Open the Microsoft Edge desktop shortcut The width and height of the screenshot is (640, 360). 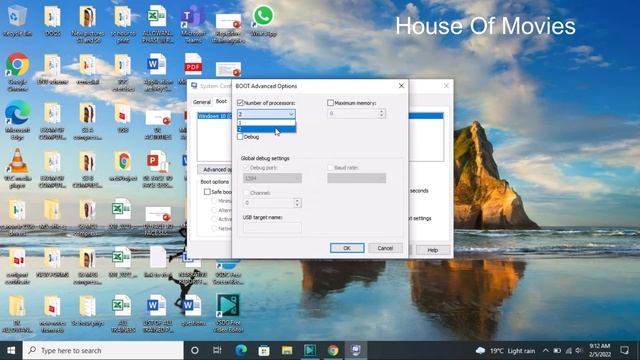17,119
